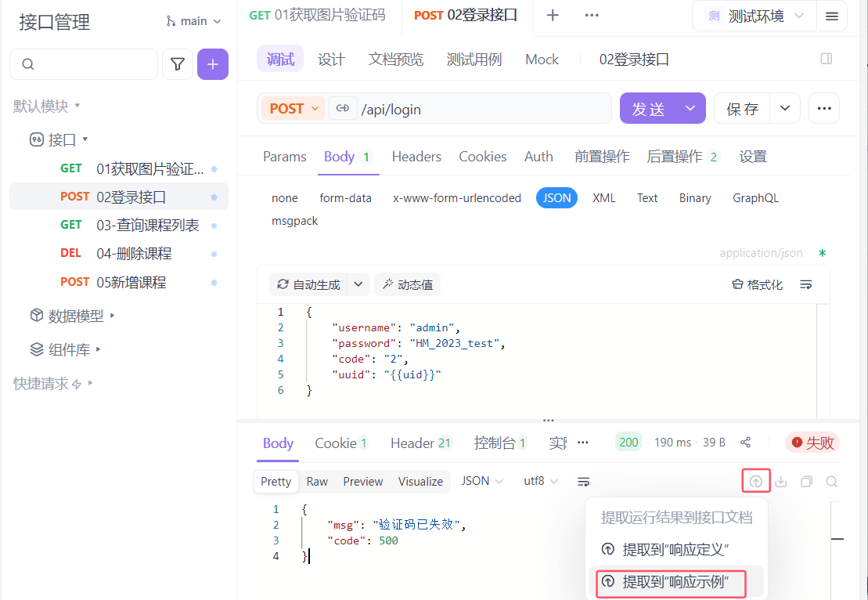Click the 动态值 dynamic value button

(408, 284)
